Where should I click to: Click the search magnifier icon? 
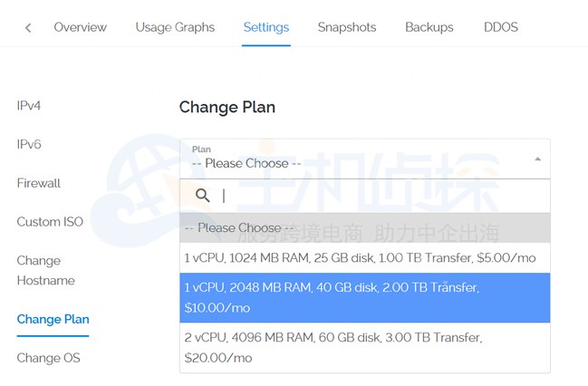point(203,196)
